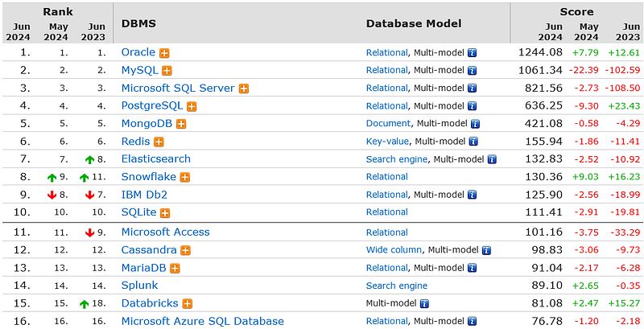Image resolution: width=644 pixels, height=329 pixels.
Task: Click the orange plus icon beside PostgreSQL
Action: pyautogui.click(x=192, y=106)
